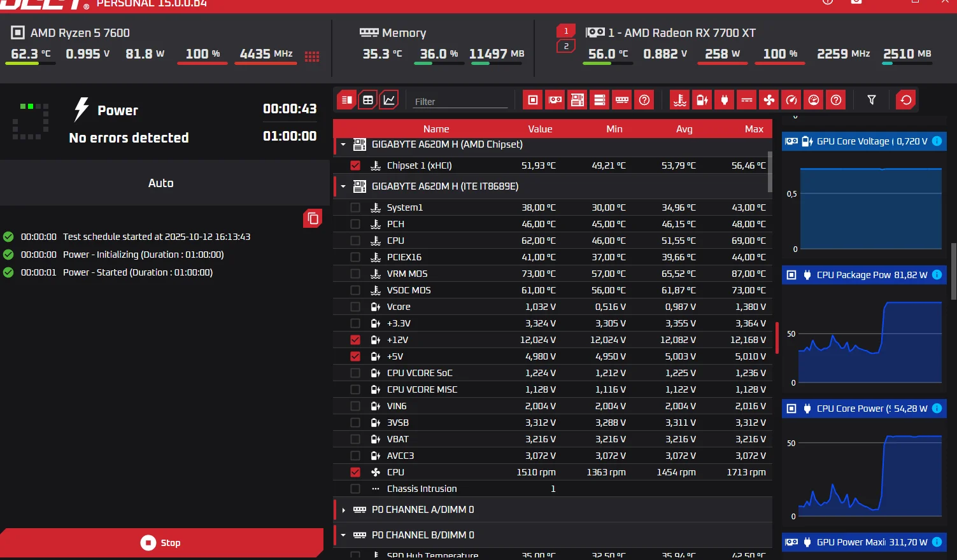Switch to the graph-only view icon
957x560 pixels.
[x=389, y=100]
